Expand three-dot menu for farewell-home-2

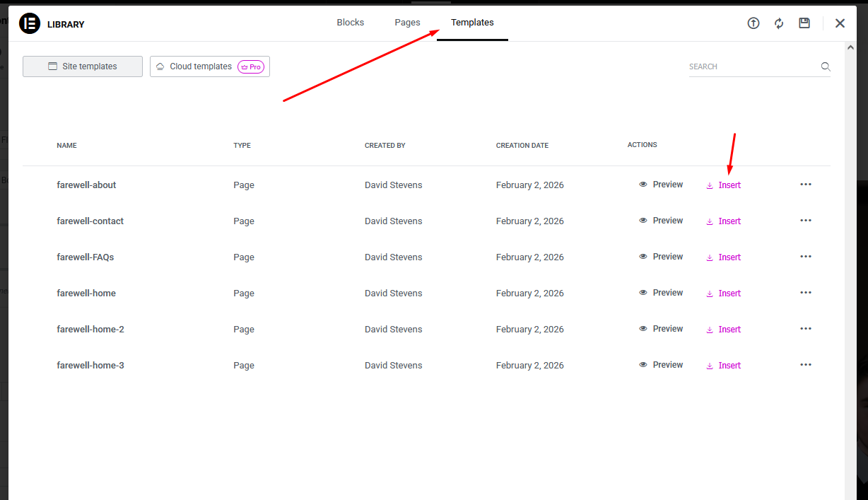click(x=806, y=329)
